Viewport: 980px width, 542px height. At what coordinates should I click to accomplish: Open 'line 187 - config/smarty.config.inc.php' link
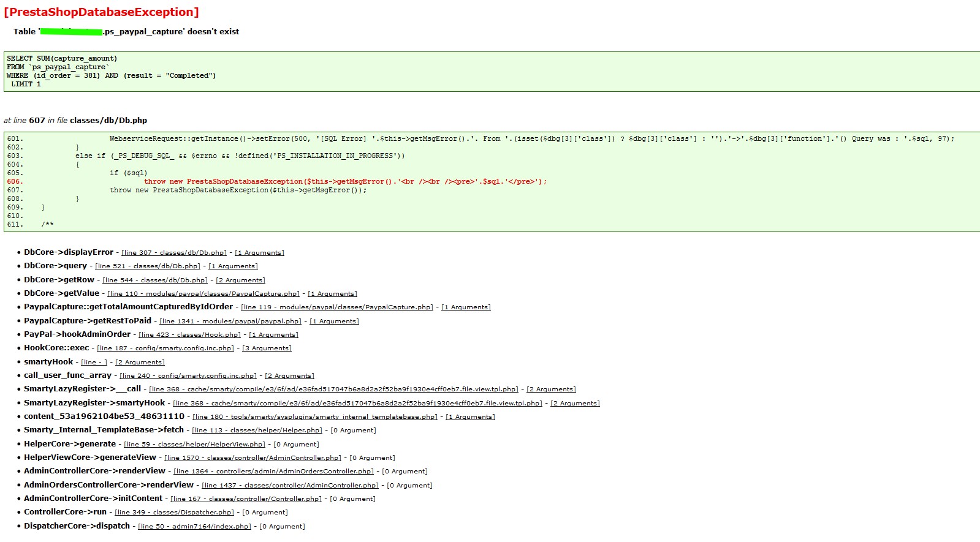point(165,348)
